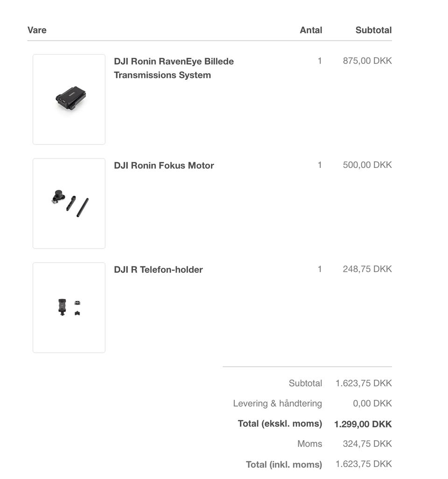Select the quantity of the Telefon-holder
448x479 pixels.
click(x=320, y=269)
